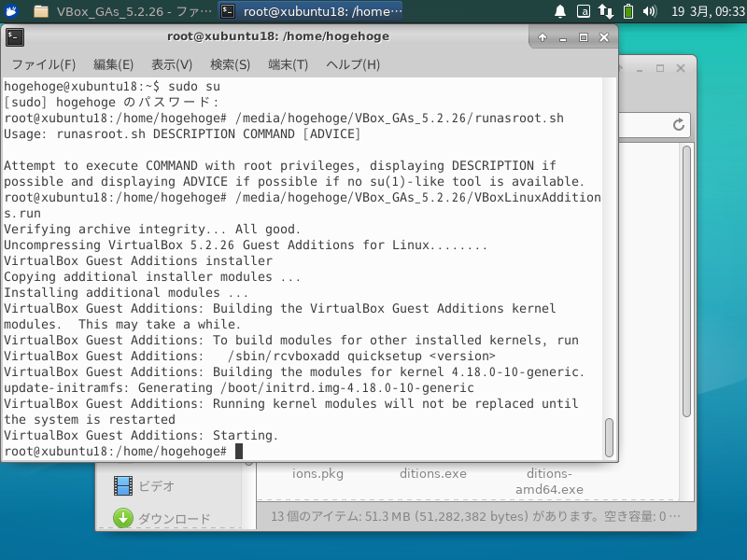Screen dimensions: 747x560
Task: Click the terminal keep-above arrow button
Action: 543,37
